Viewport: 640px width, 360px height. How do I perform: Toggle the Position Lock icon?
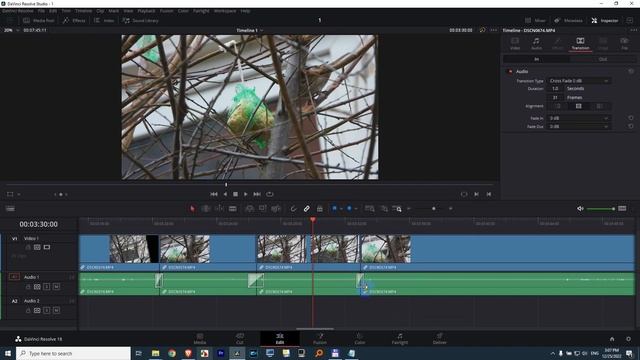[x=320, y=209]
